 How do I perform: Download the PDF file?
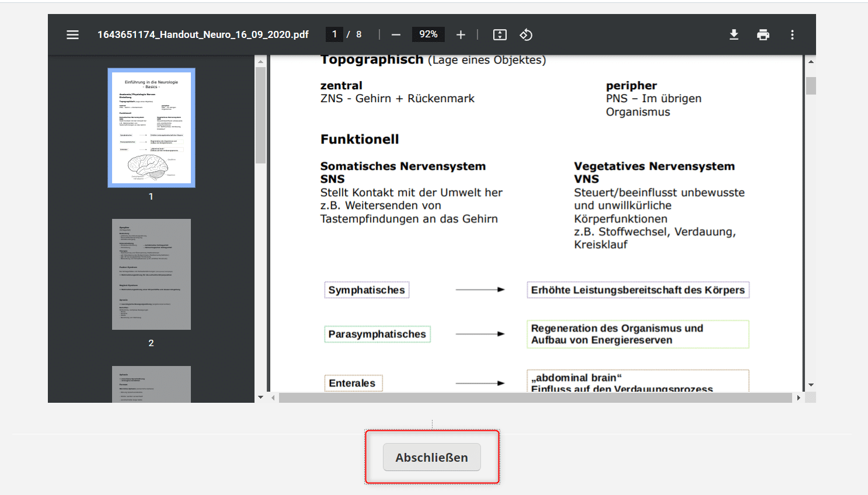coord(734,35)
